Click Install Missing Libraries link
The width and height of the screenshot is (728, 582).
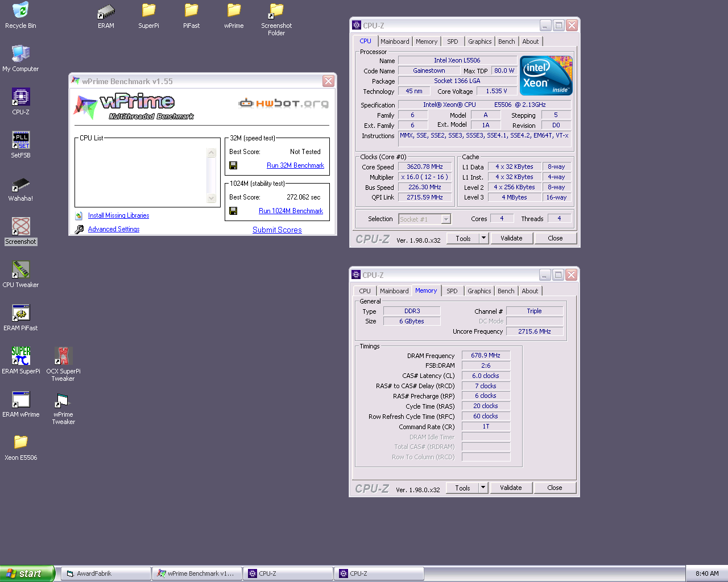(x=118, y=215)
